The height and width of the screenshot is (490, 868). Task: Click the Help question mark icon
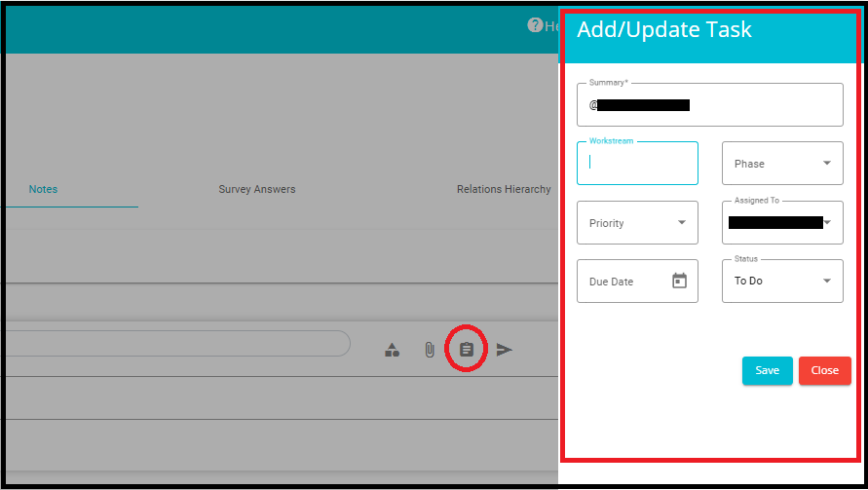tap(535, 25)
